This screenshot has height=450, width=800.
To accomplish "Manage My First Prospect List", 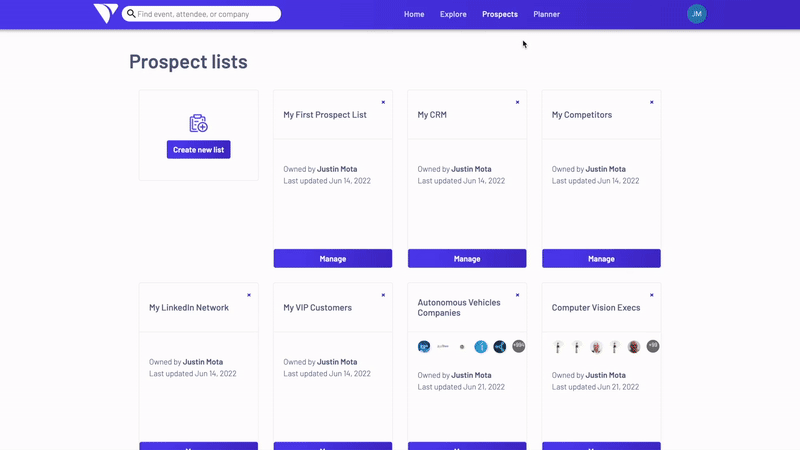I will click(333, 259).
